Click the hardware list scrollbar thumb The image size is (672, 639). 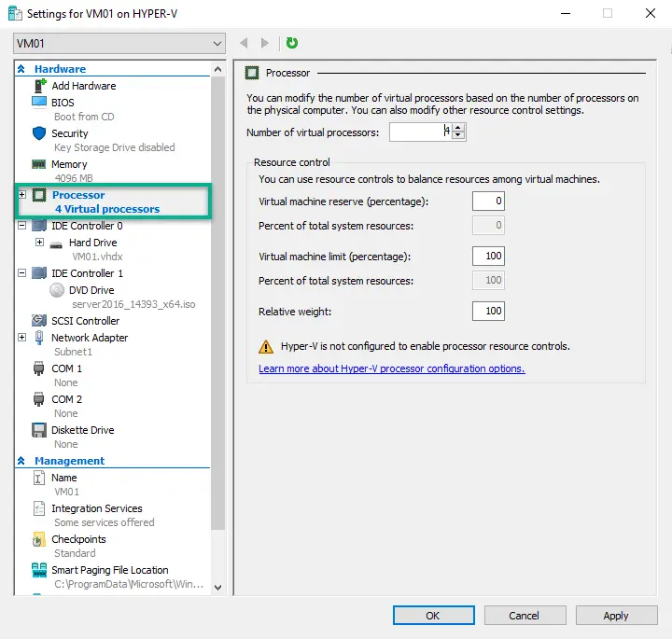coord(218,303)
